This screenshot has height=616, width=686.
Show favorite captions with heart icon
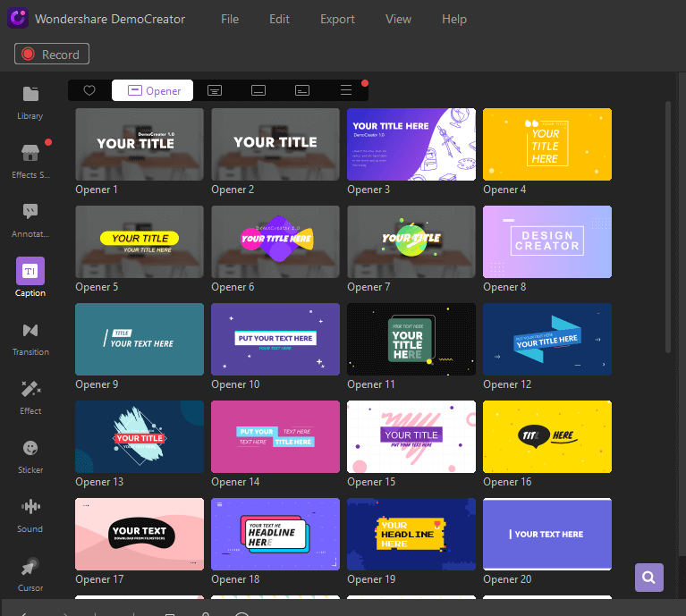click(x=89, y=90)
